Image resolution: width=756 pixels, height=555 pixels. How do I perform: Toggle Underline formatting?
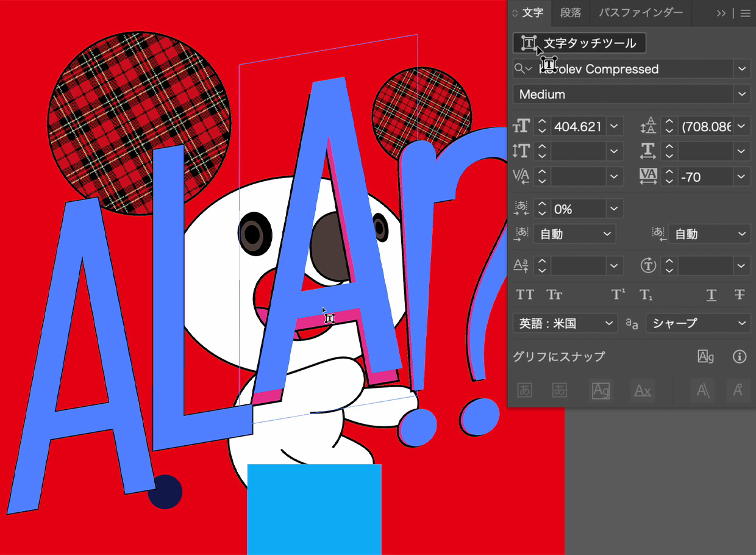pos(711,295)
